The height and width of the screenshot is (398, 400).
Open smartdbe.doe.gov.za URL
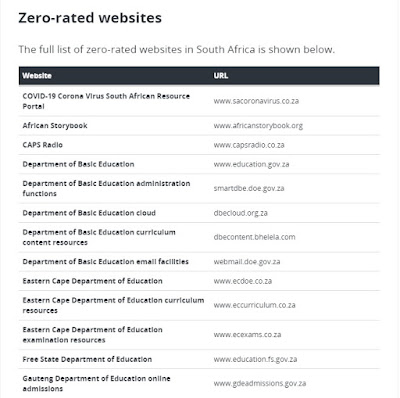(249, 188)
